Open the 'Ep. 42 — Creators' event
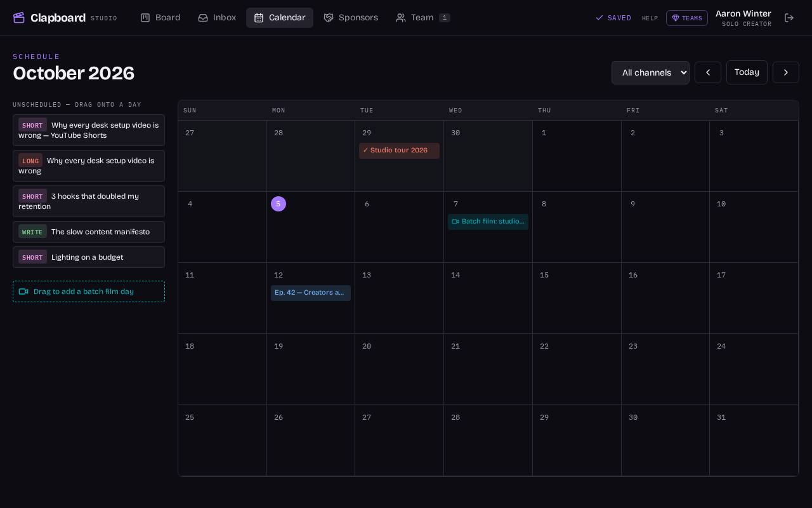Viewport: 812px width, 508px height. [x=311, y=293]
